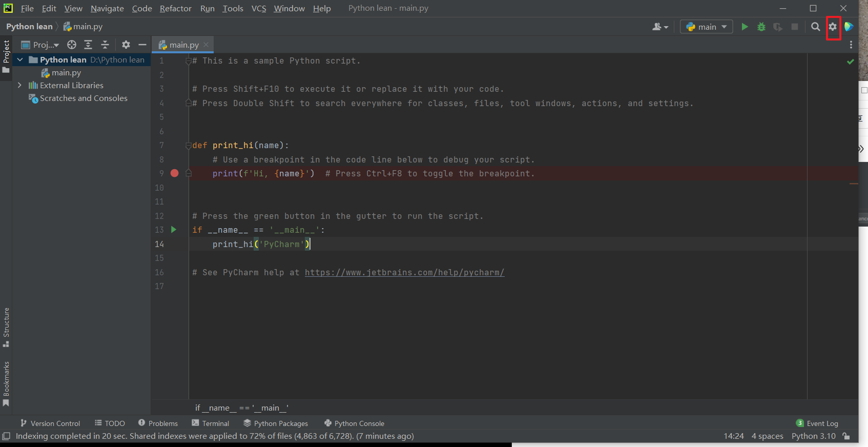Select Scratches and Consoles in tree
This screenshot has width=868, height=447.
(78, 98)
